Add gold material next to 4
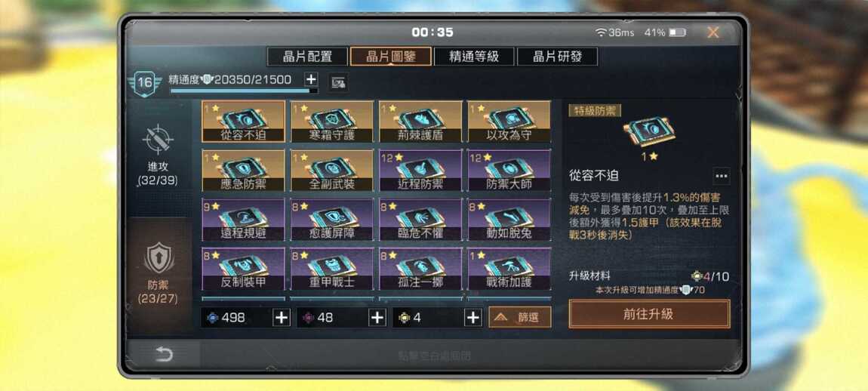868x391 pixels. [472, 318]
